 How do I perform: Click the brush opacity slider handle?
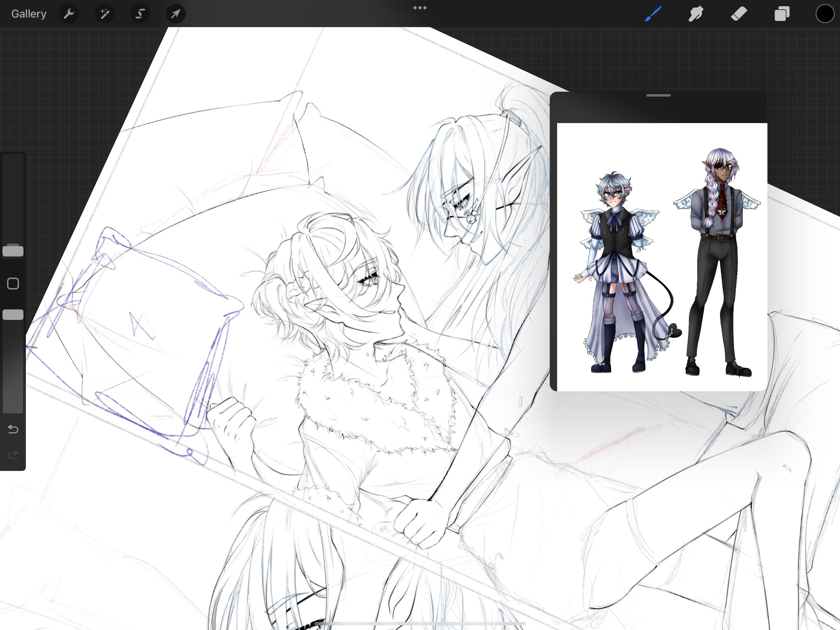pyautogui.click(x=13, y=315)
